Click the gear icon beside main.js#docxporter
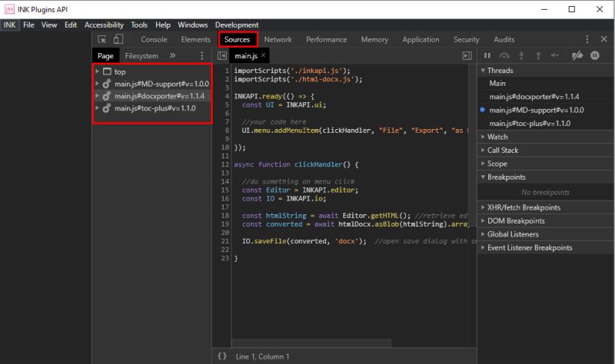 106,96
